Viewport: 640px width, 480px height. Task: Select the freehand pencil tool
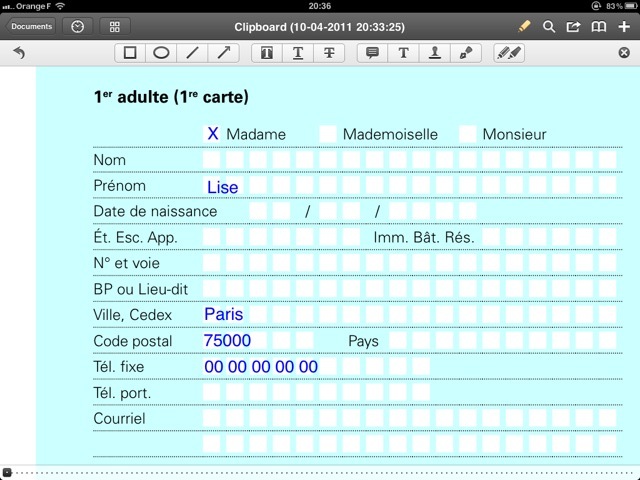pyautogui.click(x=509, y=53)
